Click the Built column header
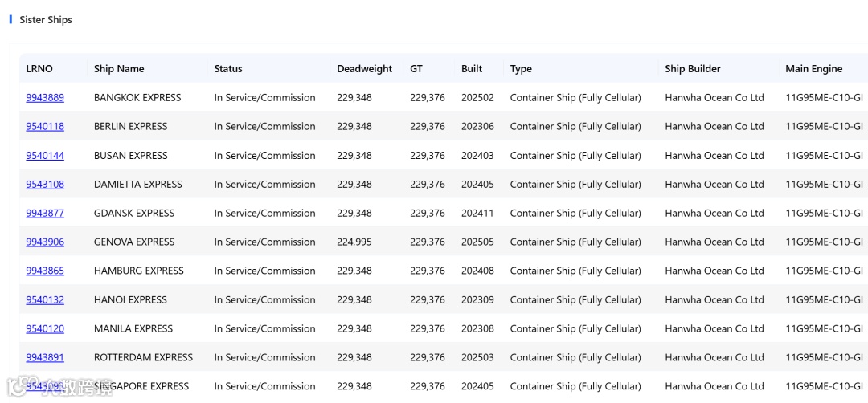This screenshot has height=403, width=868. point(472,68)
